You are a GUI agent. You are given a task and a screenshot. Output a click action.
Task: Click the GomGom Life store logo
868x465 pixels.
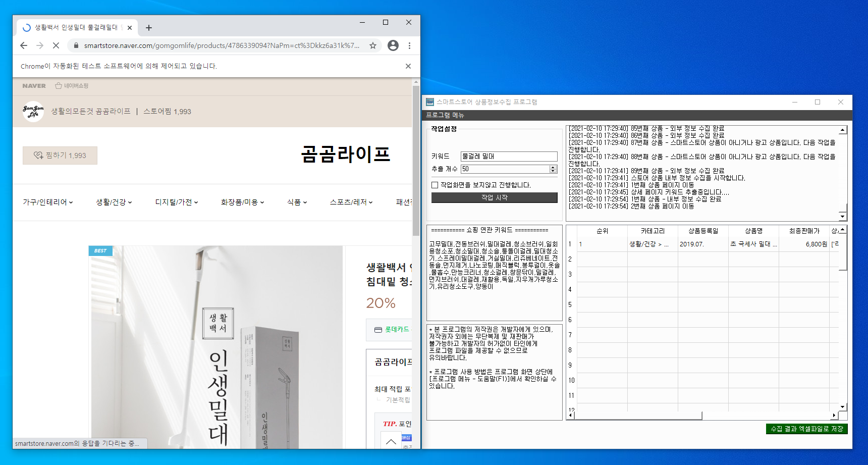tap(33, 111)
